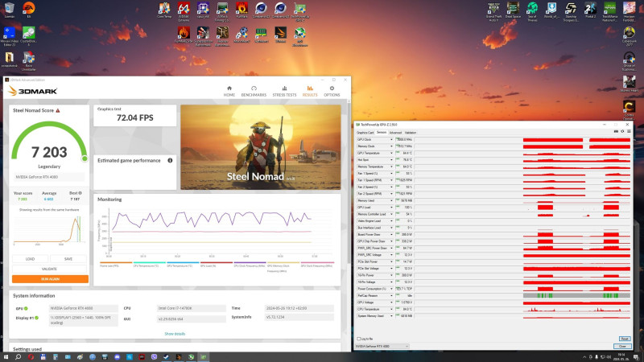This screenshot has height=362, width=644.
Task: Launch Sea of Thieves desktop icon
Action: coord(532,11)
